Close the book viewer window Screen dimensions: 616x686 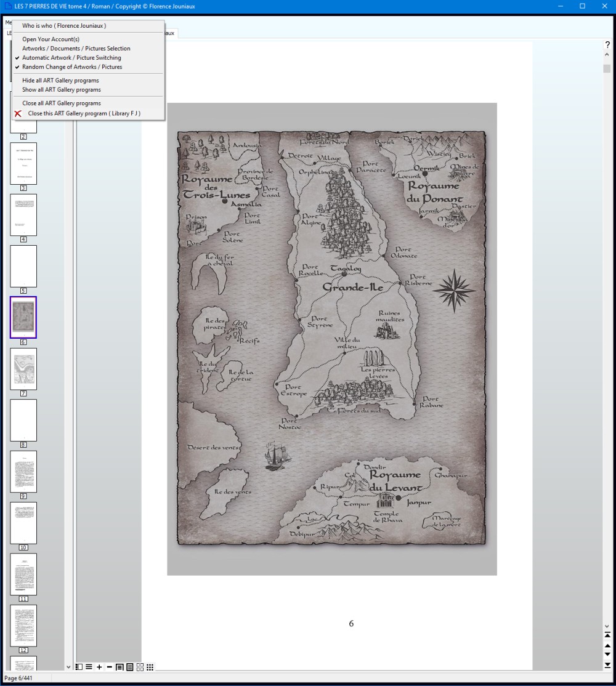pos(605,6)
